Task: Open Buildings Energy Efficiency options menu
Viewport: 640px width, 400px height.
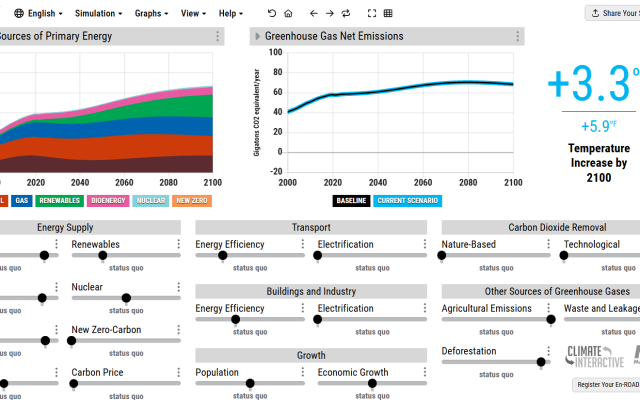Action: click(302, 308)
